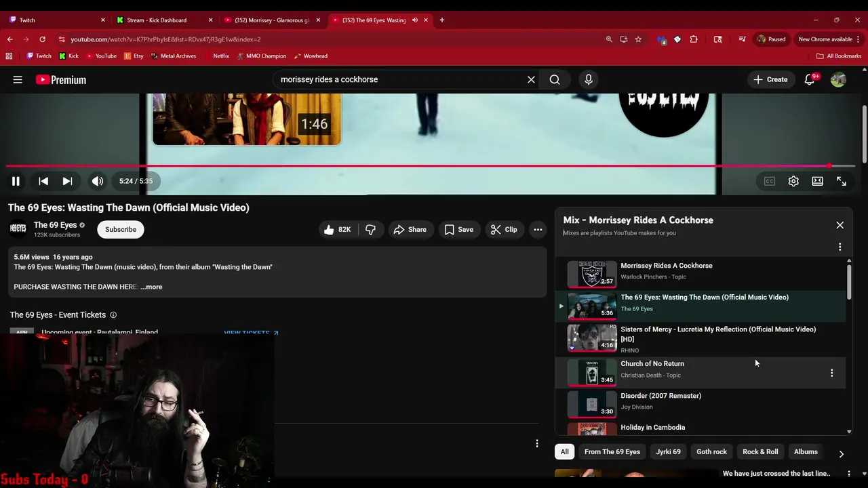Open Metal Archives bookmark
Screen dimensions: 868x488
(x=174, y=56)
